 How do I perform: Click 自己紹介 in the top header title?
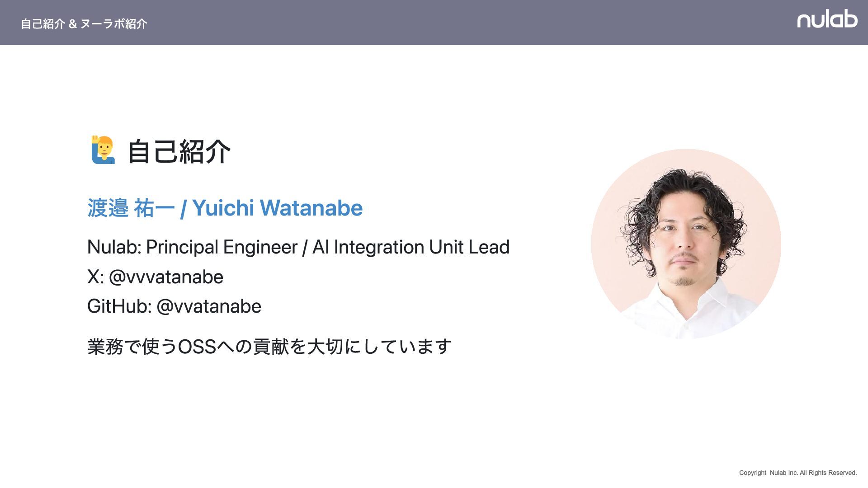(x=43, y=24)
